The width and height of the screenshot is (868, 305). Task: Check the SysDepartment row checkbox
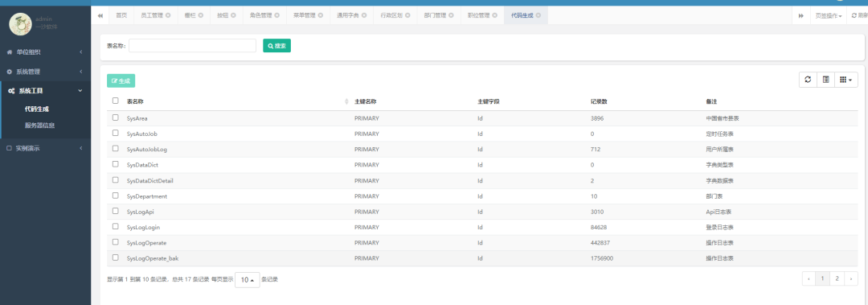click(x=115, y=196)
